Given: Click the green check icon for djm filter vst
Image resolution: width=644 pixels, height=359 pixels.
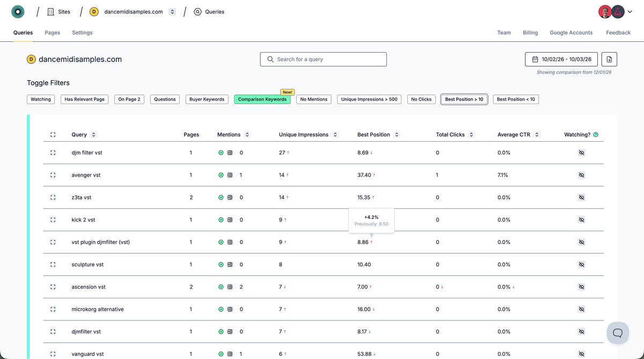Looking at the screenshot, I should click(x=221, y=153).
